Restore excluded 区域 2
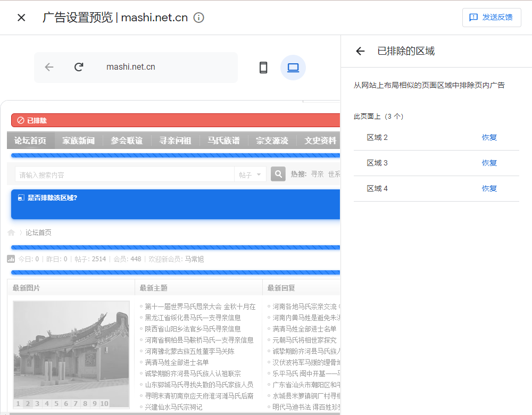The height and width of the screenshot is (415, 532). (x=489, y=137)
